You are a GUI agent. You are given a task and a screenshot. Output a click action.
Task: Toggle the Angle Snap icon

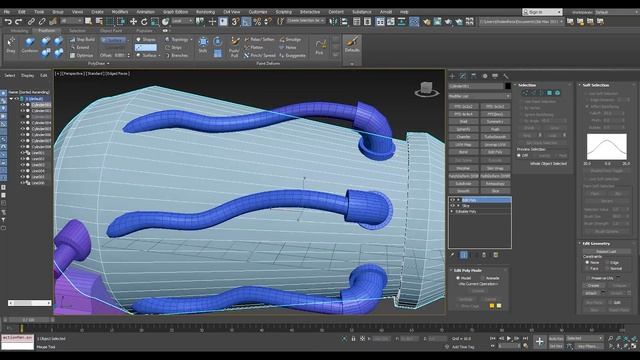(x=246, y=22)
